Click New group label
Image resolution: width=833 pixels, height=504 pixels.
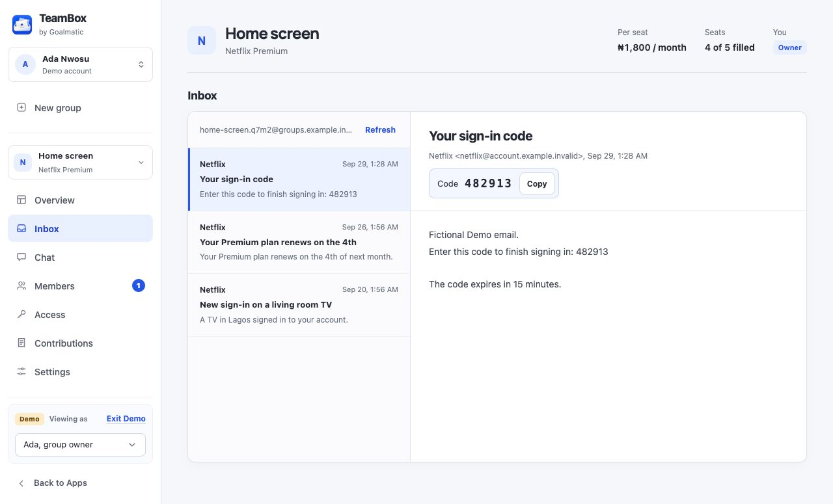pyautogui.click(x=58, y=108)
